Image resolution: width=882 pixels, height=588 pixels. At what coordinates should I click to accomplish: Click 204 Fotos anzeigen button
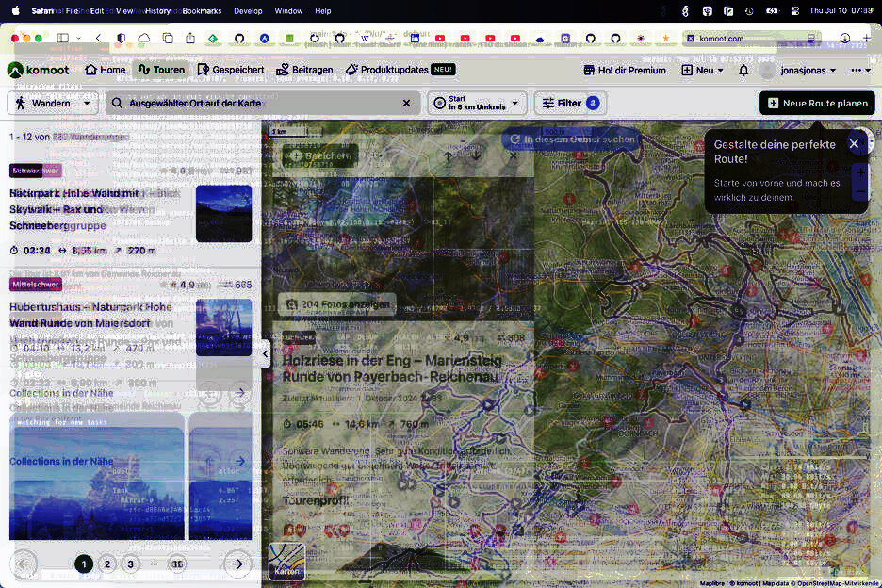[337, 304]
